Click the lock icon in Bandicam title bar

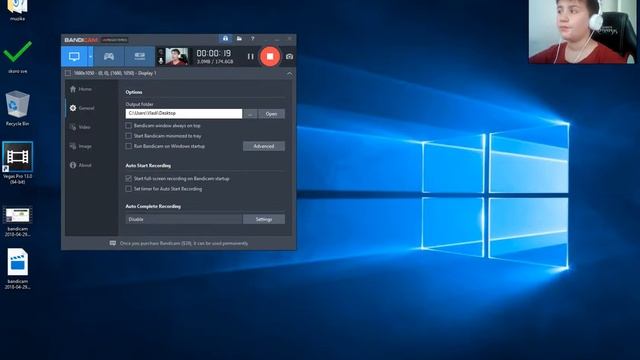tap(225, 38)
